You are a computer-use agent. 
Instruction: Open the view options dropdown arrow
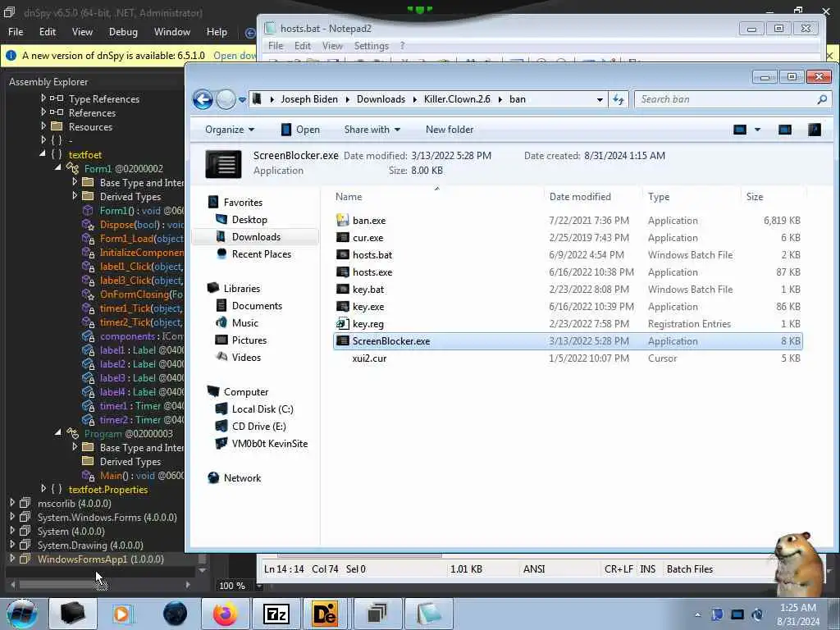[757, 130]
